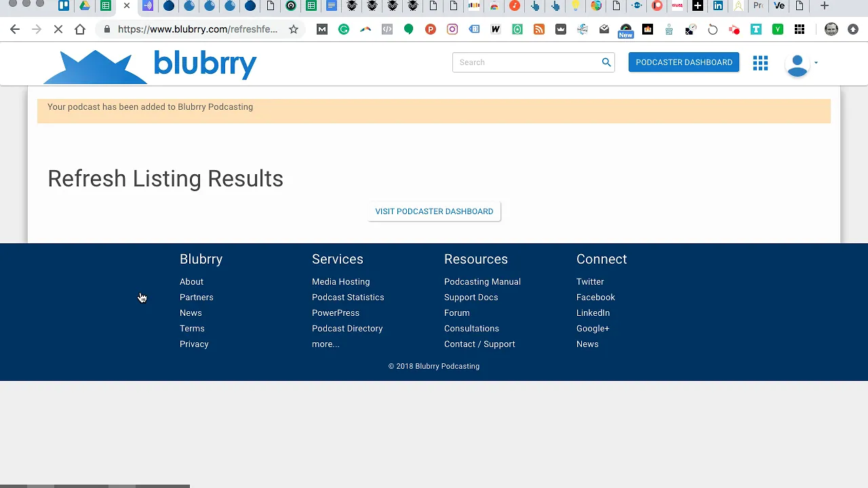
Task: Click the search magnifier icon
Action: pyautogui.click(x=606, y=62)
